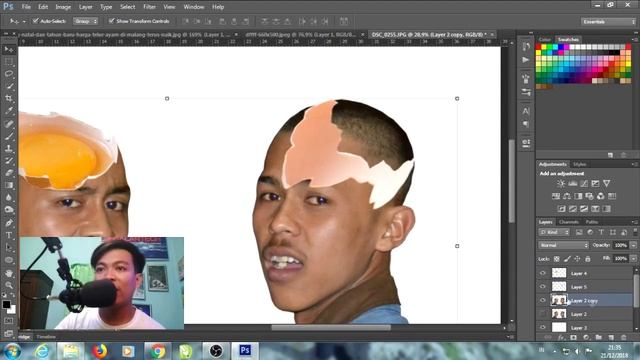Add a layer mask

click(573, 338)
